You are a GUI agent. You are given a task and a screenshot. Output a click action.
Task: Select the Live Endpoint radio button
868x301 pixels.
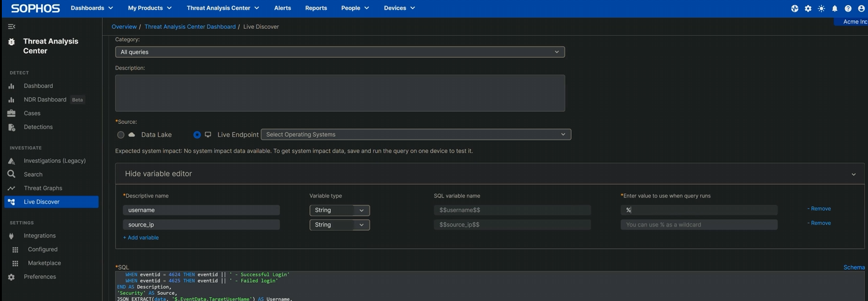click(x=197, y=135)
